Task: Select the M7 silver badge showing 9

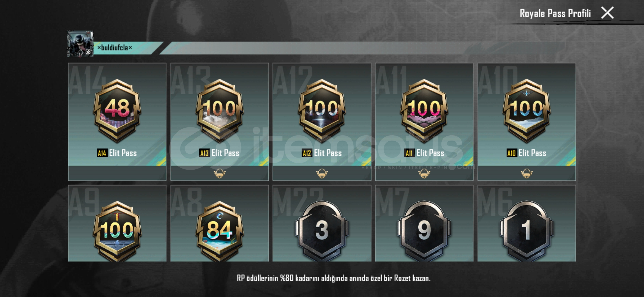Action: [x=424, y=231]
